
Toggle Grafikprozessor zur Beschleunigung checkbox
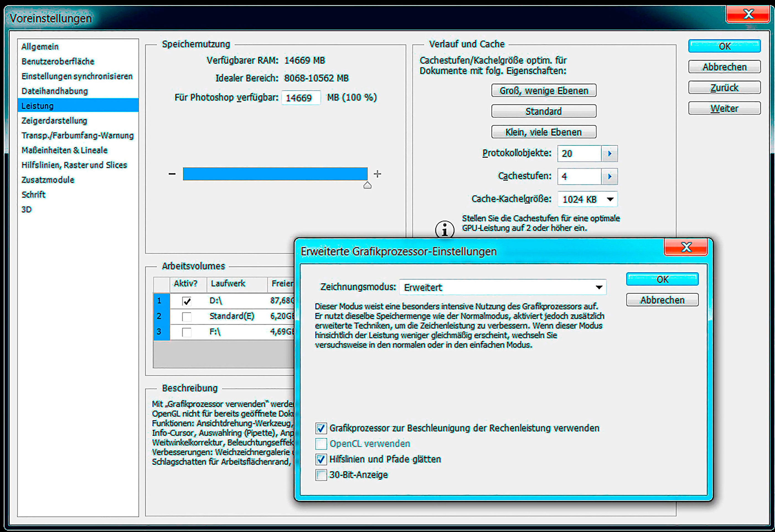point(321,428)
